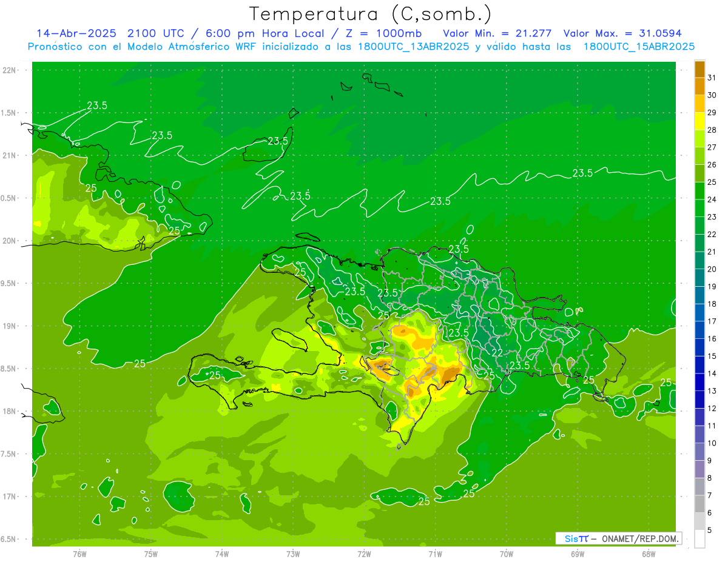Click the "76W" longitude axis label

click(79, 554)
